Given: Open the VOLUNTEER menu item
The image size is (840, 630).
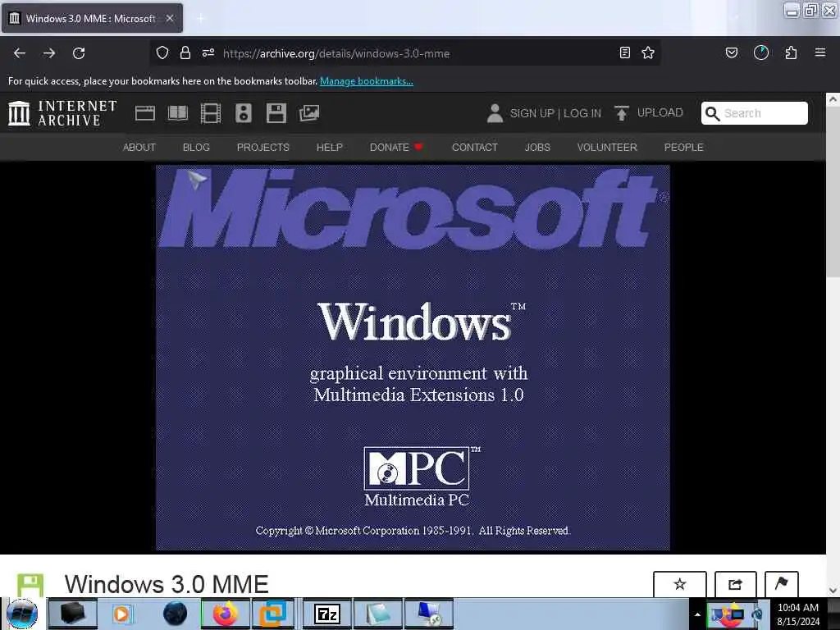Looking at the screenshot, I should tap(607, 148).
